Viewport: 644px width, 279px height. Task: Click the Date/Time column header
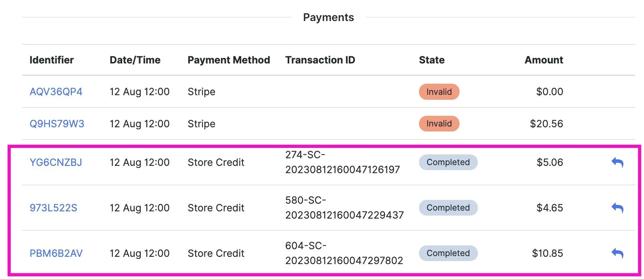(135, 60)
